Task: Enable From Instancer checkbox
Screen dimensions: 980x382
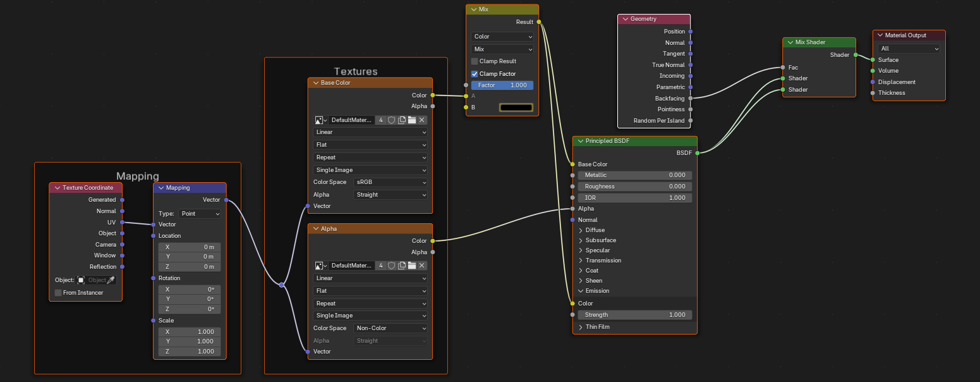Action: point(58,293)
